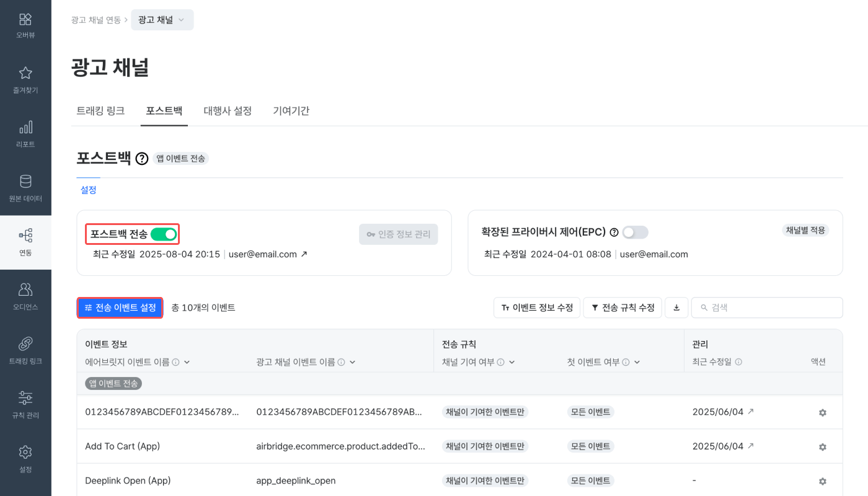Click the 앱 이벤트 전송 group label in table
868x496 pixels.
113,384
